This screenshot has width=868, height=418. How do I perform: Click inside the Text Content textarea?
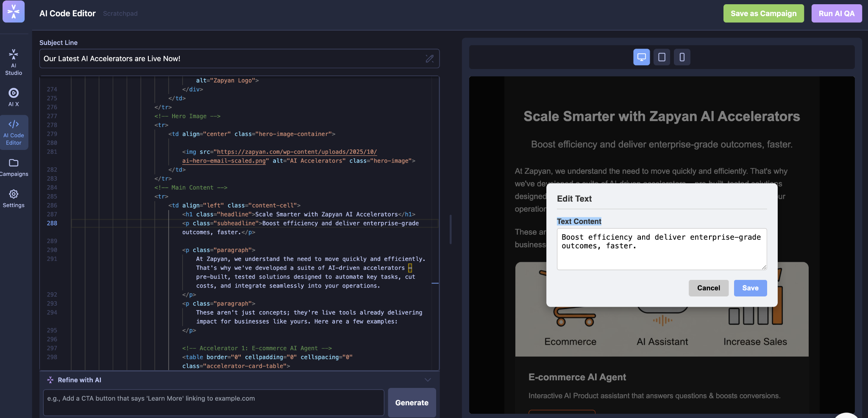tap(661, 249)
